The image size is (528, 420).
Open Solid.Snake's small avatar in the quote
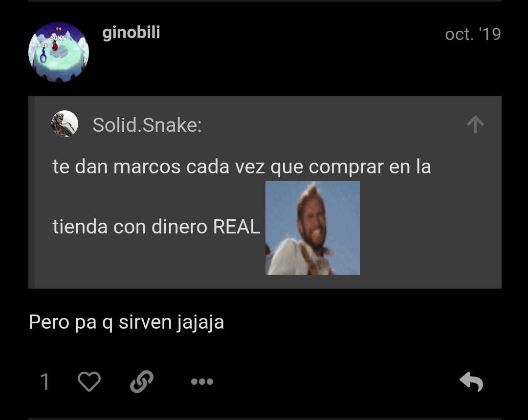pyautogui.click(x=65, y=124)
